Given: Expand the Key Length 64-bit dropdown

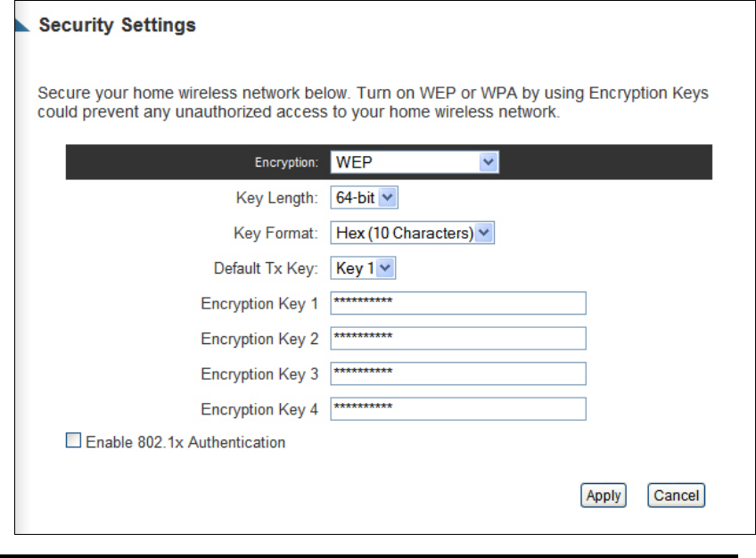Looking at the screenshot, I should point(364,198).
